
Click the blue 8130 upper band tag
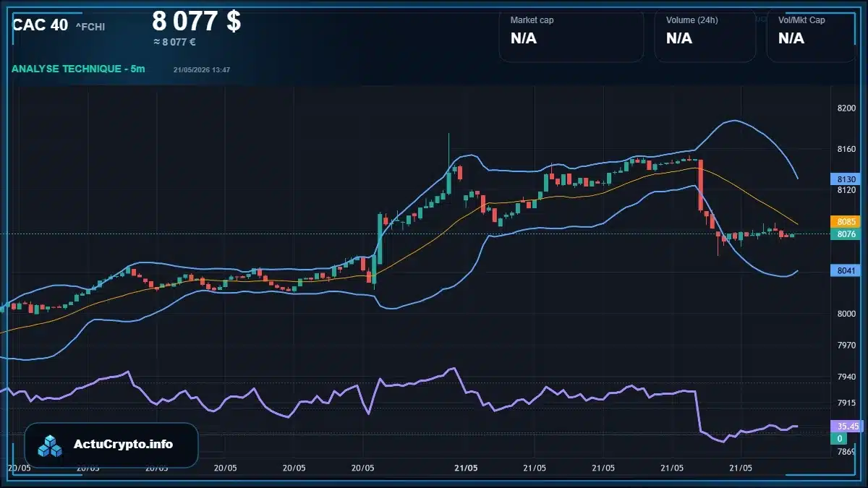pyautogui.click(x=845, y=179)
